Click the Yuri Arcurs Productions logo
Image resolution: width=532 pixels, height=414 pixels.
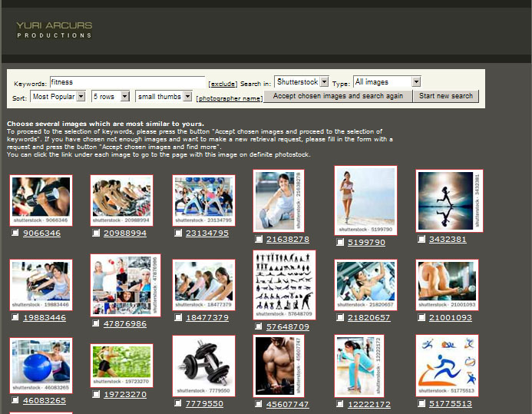click(54, 30)
